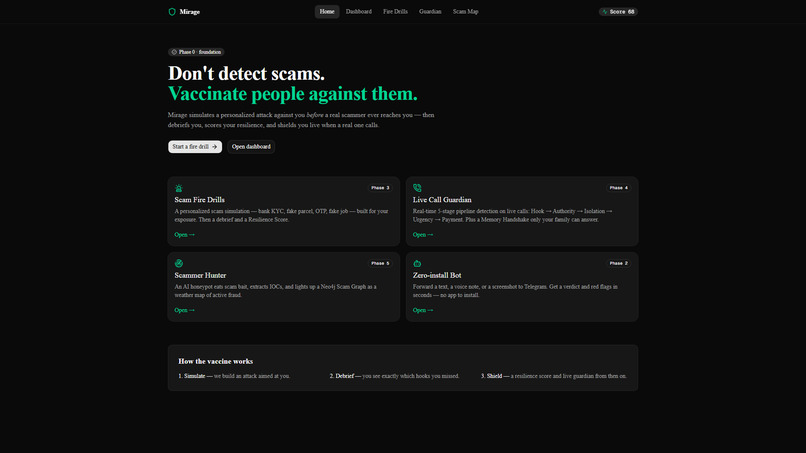
Task: Go to the Fire Drills nav item
Action: (x=395, y=11)
